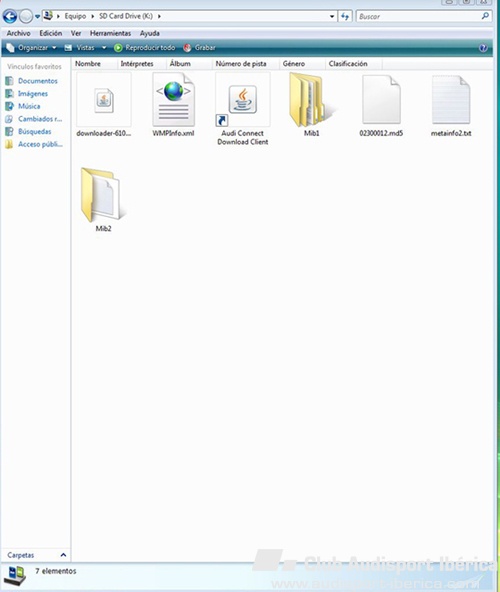The width and height of the screenshot is (500, 592).
Task: Open the address bar history dropdown
Action: click(x=332, y=17)
